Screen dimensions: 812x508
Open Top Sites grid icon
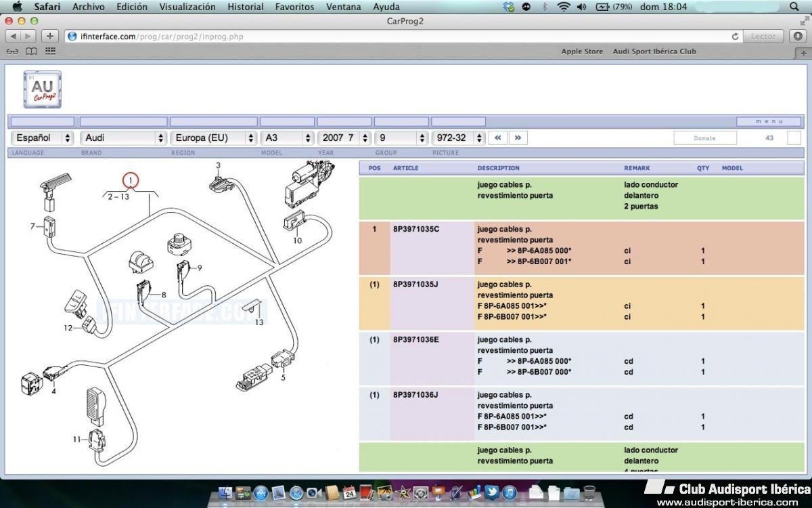(51, 51)
